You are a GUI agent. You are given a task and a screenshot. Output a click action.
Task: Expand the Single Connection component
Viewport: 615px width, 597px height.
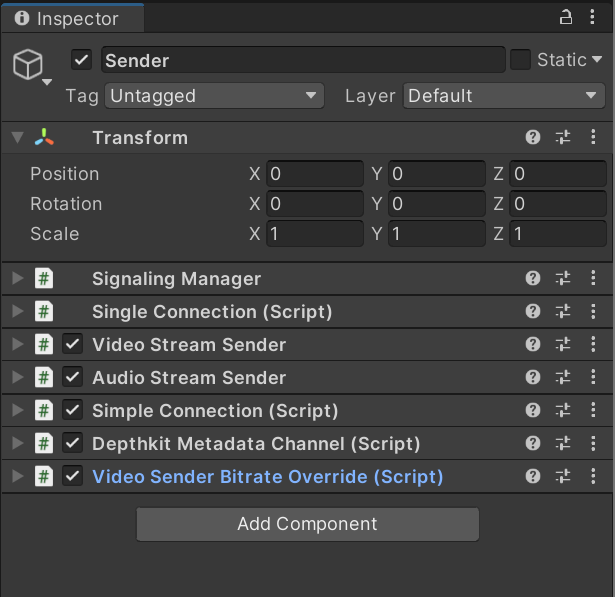click(x=17, y=312)
